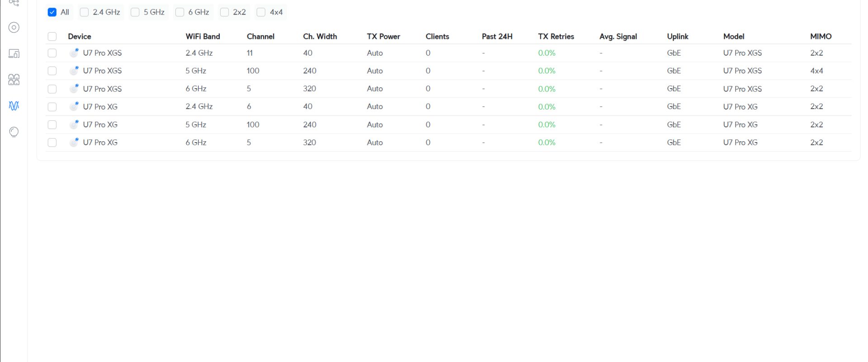Screen dimensions: 868x362
Task: Uncheck the All filter checkbox
Action: pos(52,12)
